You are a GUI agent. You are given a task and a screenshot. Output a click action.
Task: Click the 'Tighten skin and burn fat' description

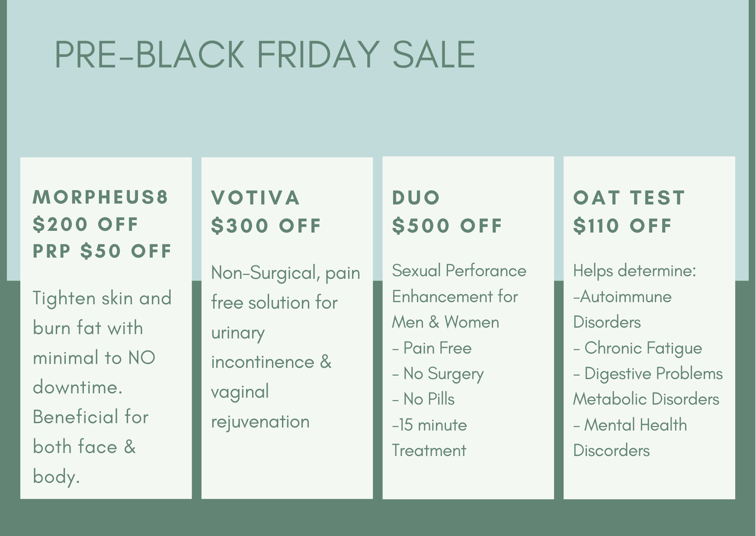point(102,387)
